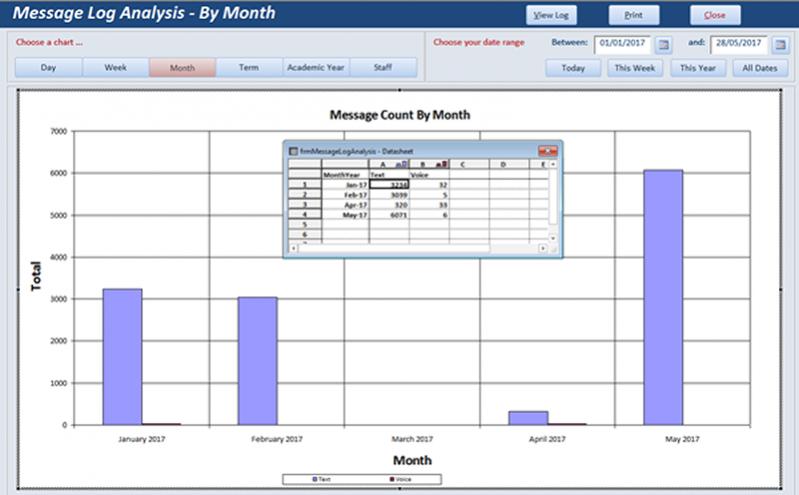Click the Text series icon in column A header
The image size is (799, 495).
(402, 164)
